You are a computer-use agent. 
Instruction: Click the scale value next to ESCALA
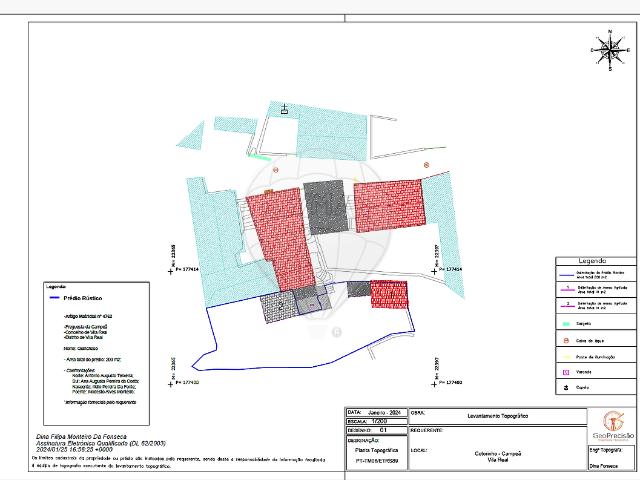click(380, 421)
